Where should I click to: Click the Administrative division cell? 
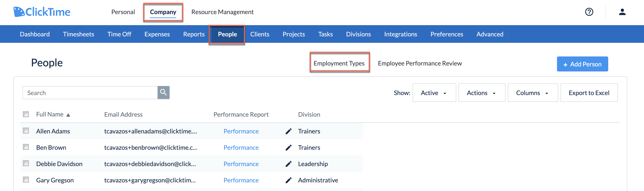[x=318, y=180]
